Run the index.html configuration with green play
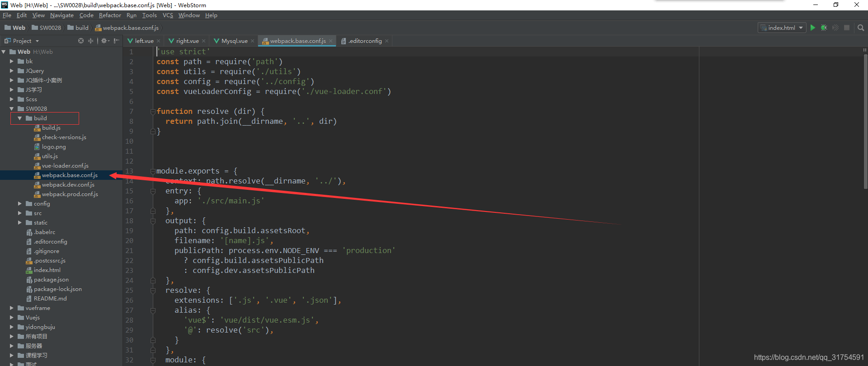 point(812,28)
